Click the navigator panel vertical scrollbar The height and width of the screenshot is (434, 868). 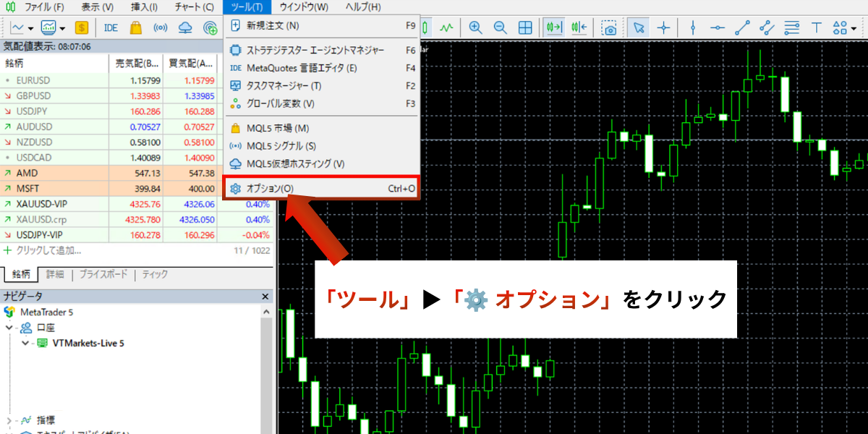pos(266,369)
